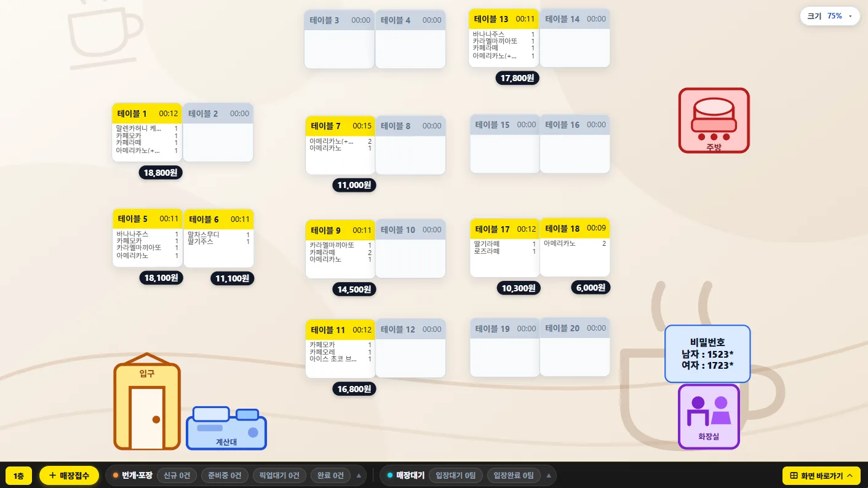
Task: Click the orange dot beside 번개·포장
Action: coord(116,475)
